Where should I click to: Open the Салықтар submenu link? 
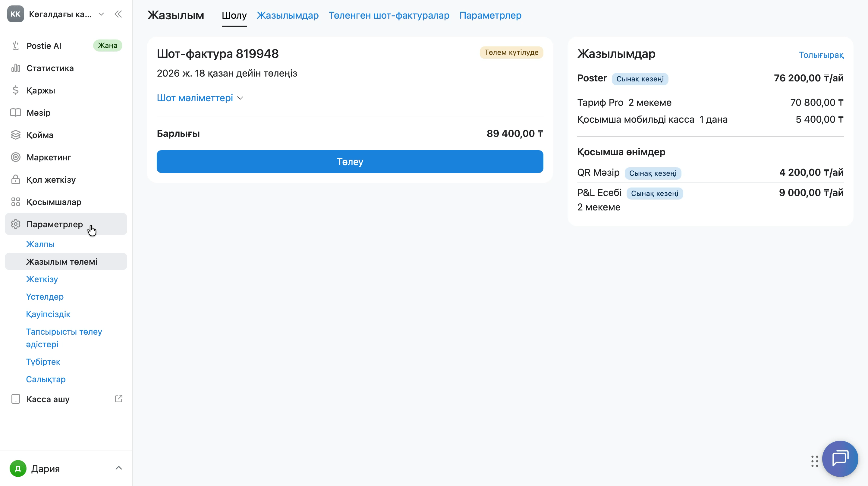[46, 379]
